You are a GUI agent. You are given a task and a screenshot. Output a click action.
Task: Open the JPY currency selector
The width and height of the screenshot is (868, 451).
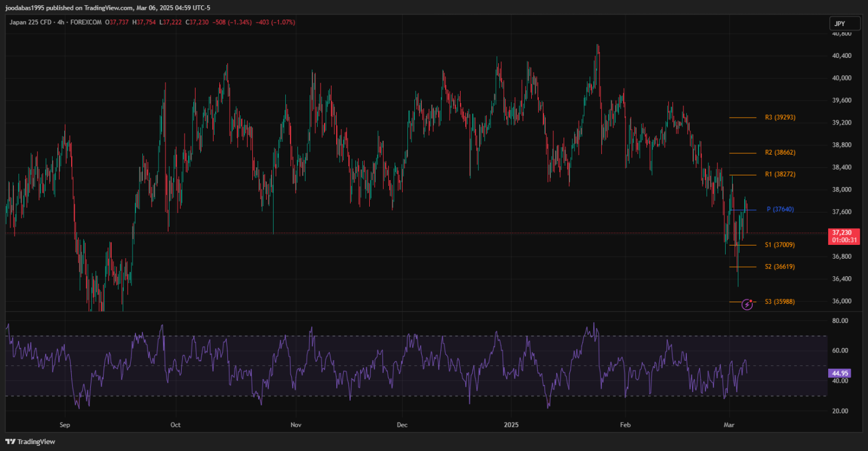point(840,24)
